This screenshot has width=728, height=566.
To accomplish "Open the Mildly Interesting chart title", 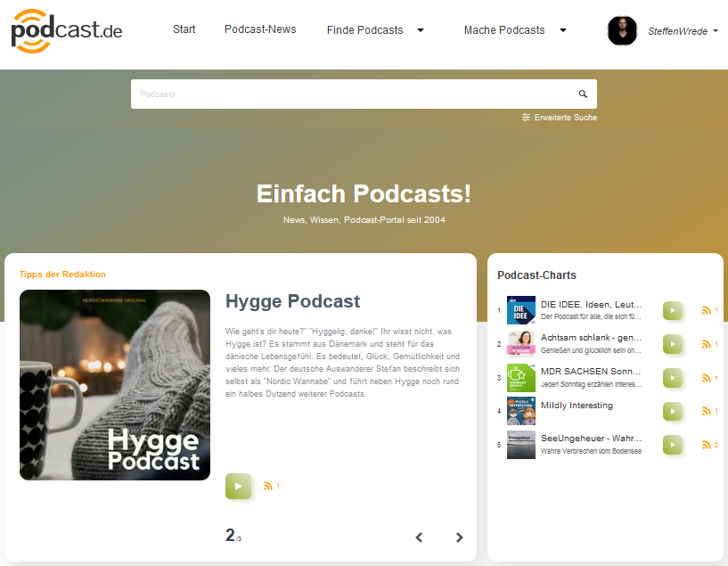I will 577,406.
